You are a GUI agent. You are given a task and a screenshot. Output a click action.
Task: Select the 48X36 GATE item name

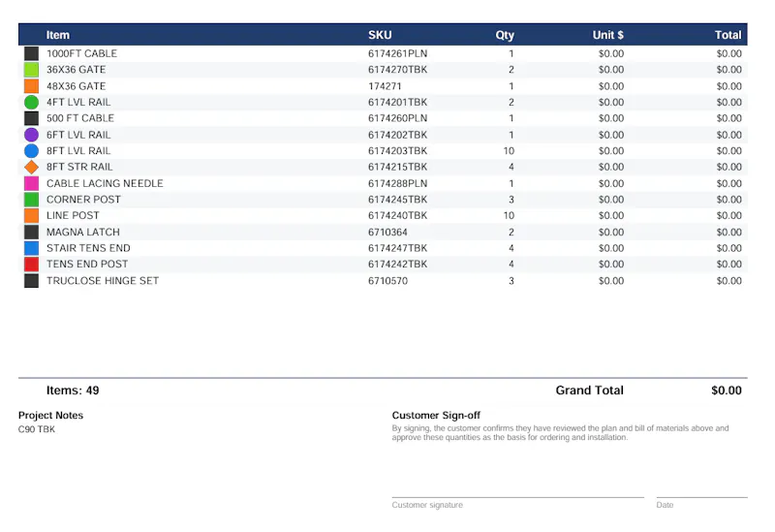pos(77,86)
